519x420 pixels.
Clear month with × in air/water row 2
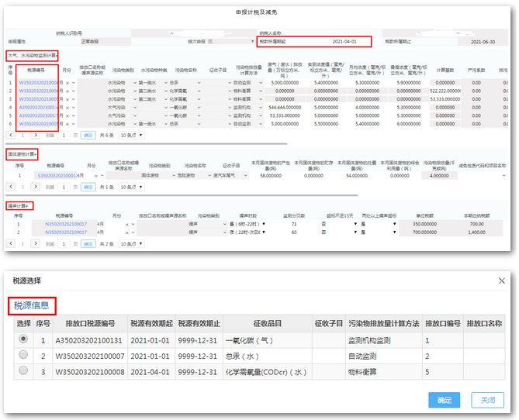[x=67, y=91]
